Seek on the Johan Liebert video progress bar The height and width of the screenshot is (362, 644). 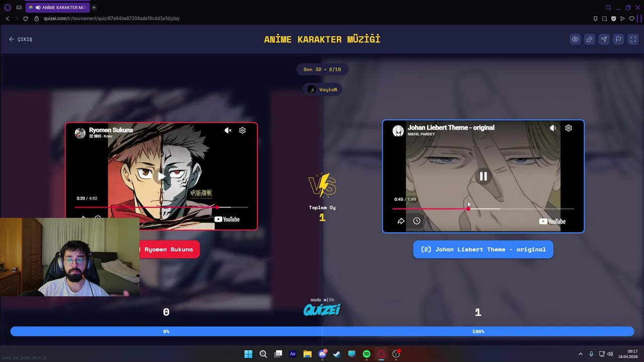coord(483,209)
